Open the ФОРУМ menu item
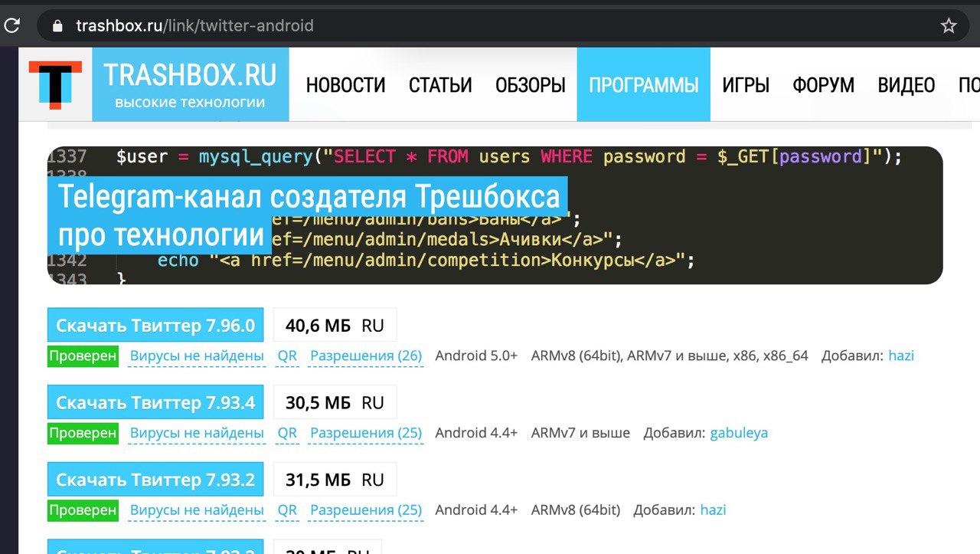Image resolution: width=980 pixels, height=554 pixels. [824, 85]
